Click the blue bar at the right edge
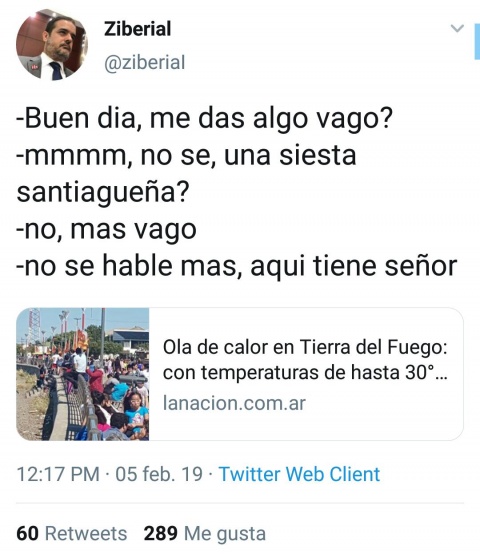Image resolution: width=480 pixels, height=554 pixels. pyautogui.click(x=477, y=42)
